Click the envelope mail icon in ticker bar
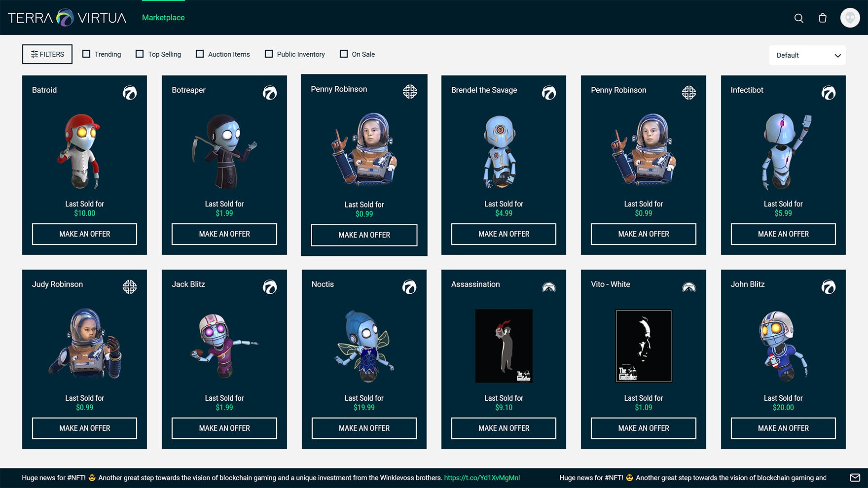868x488 pixels. [x=855, y=478]
